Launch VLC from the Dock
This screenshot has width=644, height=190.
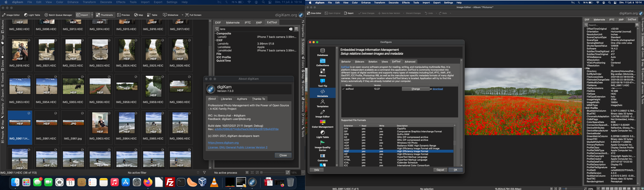click(x=214, y=183)
